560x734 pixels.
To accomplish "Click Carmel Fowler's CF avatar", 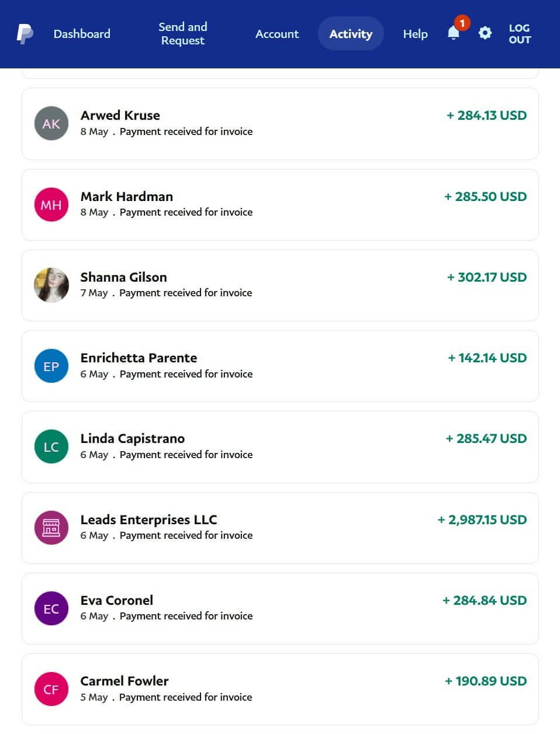I will click(51, 689).
